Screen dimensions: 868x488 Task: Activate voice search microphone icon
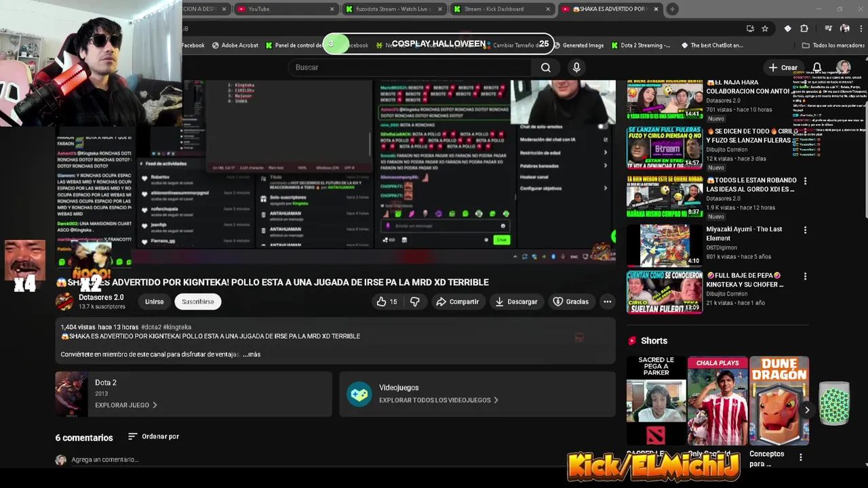[x=576, y=67]
